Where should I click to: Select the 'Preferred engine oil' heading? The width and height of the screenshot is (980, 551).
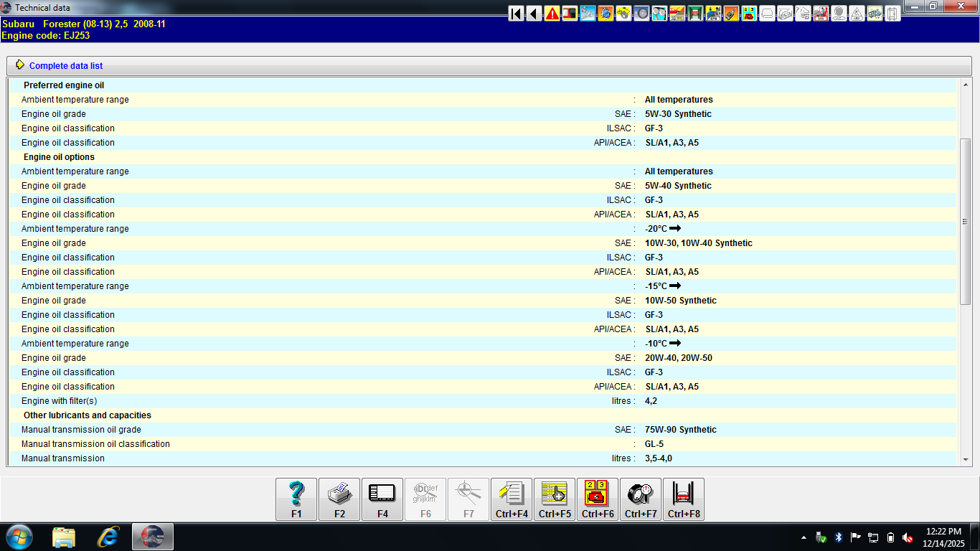tap(64, 85)
